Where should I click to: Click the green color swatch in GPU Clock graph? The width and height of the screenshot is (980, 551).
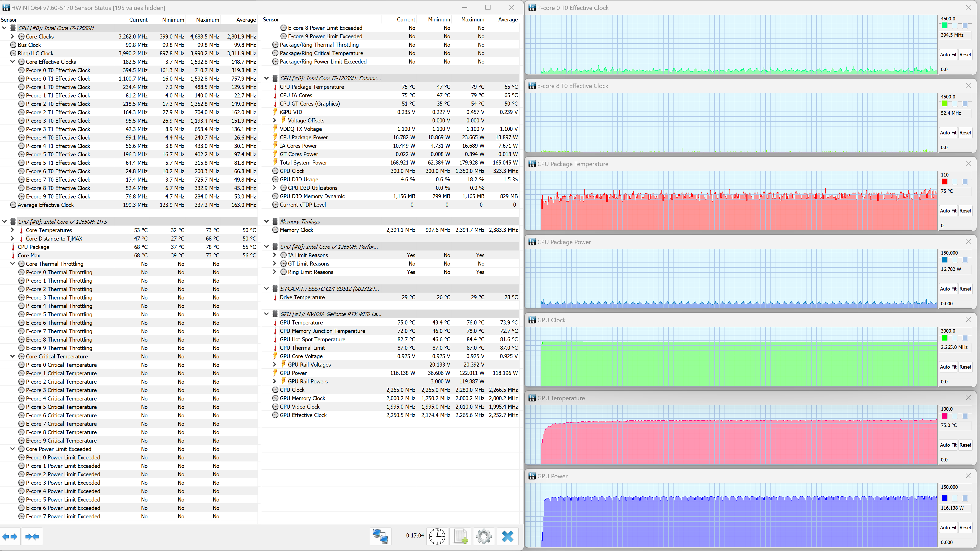[x=944, y=338]
